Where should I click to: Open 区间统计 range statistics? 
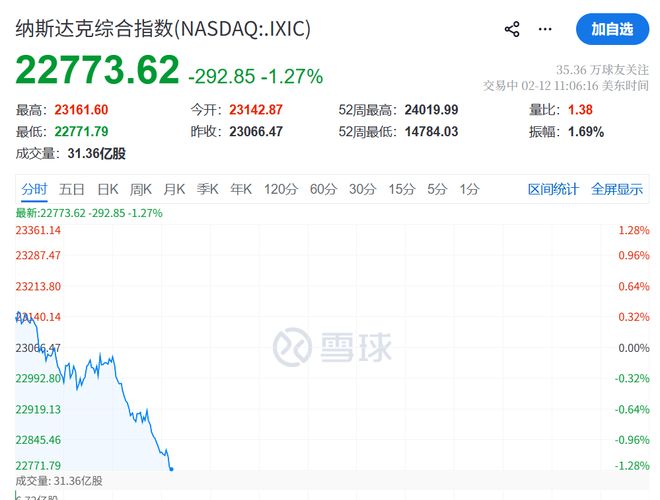click(x=553, y=189)
